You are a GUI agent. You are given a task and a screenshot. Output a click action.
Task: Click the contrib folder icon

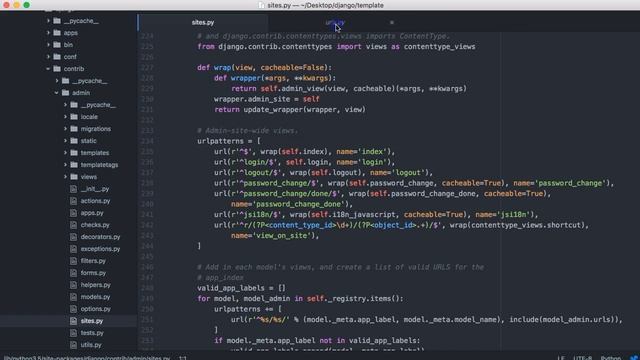pos(57,69)
